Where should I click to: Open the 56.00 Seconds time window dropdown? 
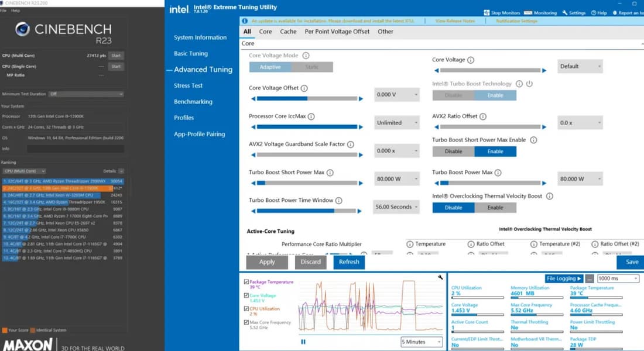396,207
